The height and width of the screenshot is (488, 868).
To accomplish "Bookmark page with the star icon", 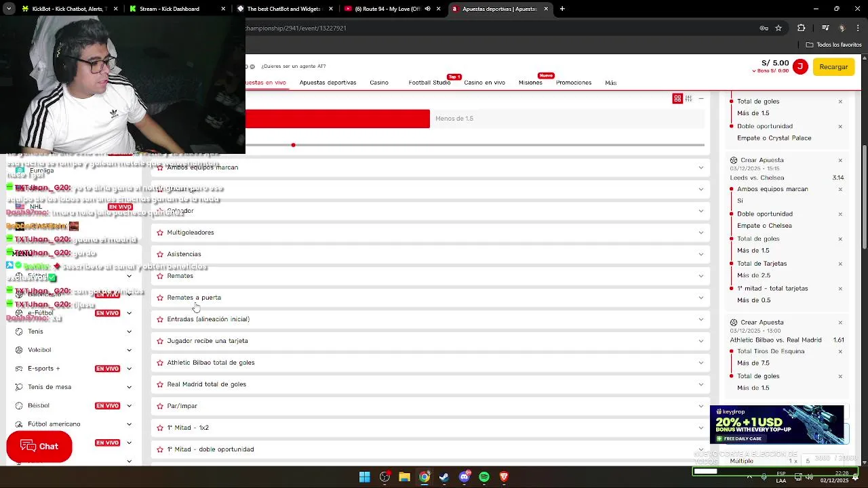I will coord(778,28).
